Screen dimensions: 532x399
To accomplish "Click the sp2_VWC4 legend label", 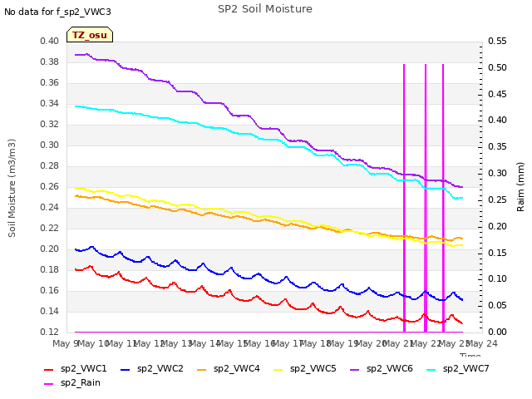I will point(236,369).
